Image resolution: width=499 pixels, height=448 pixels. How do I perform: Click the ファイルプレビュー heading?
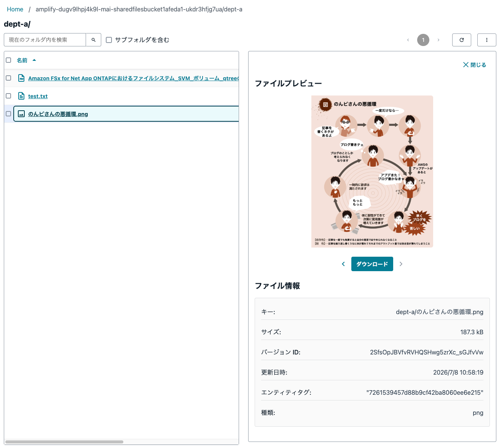[288, 83]
